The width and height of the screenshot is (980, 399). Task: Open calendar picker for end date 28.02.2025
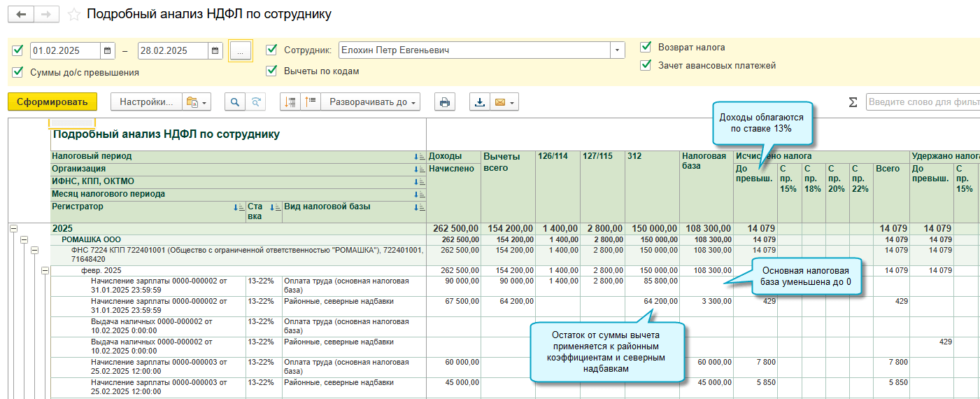tap(216, 50)
